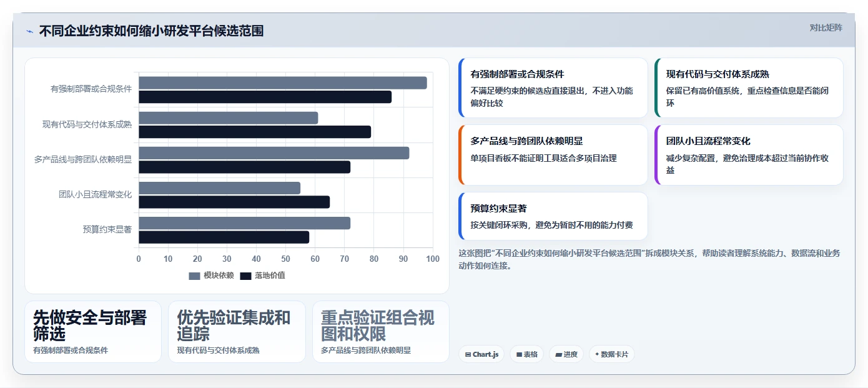Click the description paragraph starting 这张图把
This screenshot has height=388, width=868.
[649, 259]
